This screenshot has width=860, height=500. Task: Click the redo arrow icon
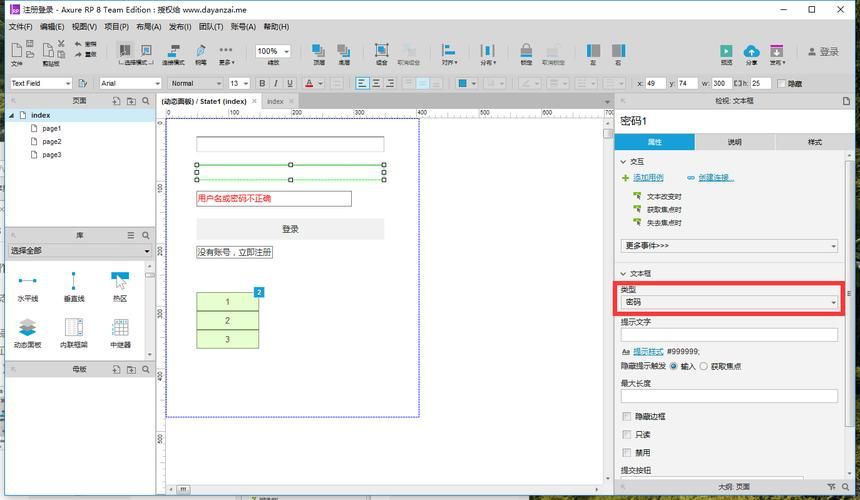click(78, 54)
